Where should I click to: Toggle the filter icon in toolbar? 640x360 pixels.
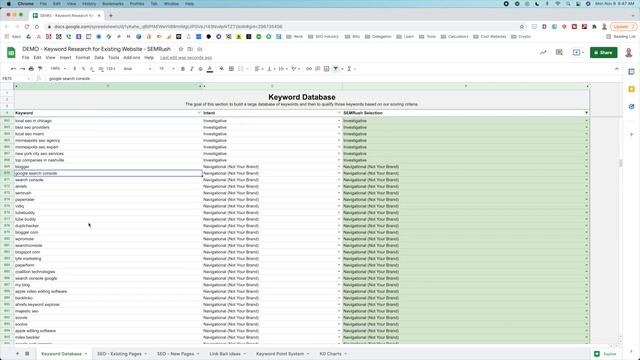(x=336, y=69)
